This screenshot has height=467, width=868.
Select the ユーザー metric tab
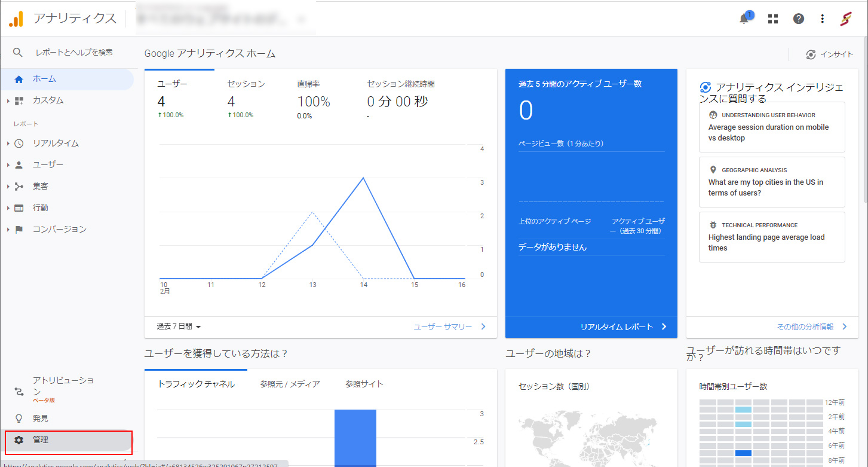[179, 98]
